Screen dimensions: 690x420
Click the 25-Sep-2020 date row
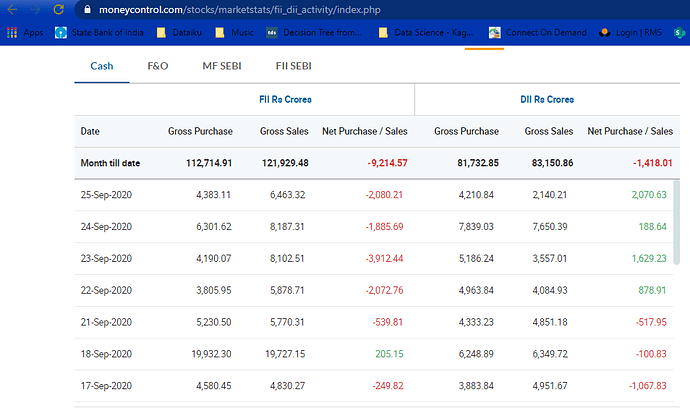coord(106,194)
